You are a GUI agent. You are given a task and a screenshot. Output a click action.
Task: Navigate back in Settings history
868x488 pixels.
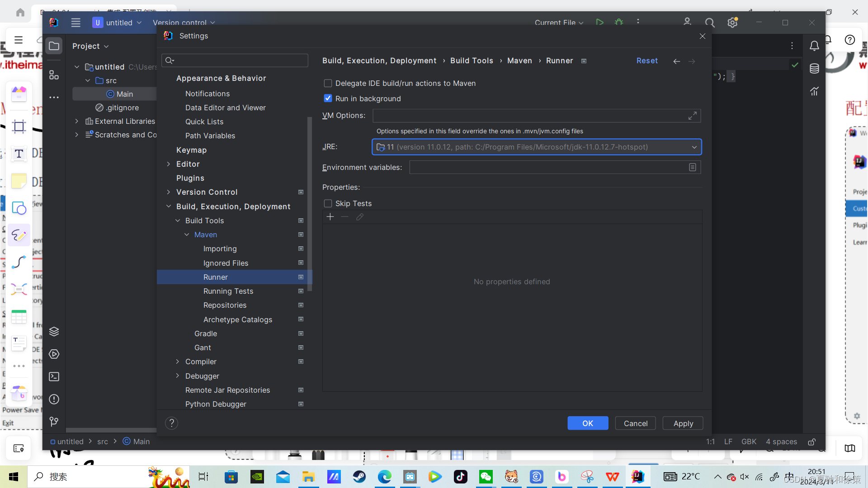pos(676,61)
